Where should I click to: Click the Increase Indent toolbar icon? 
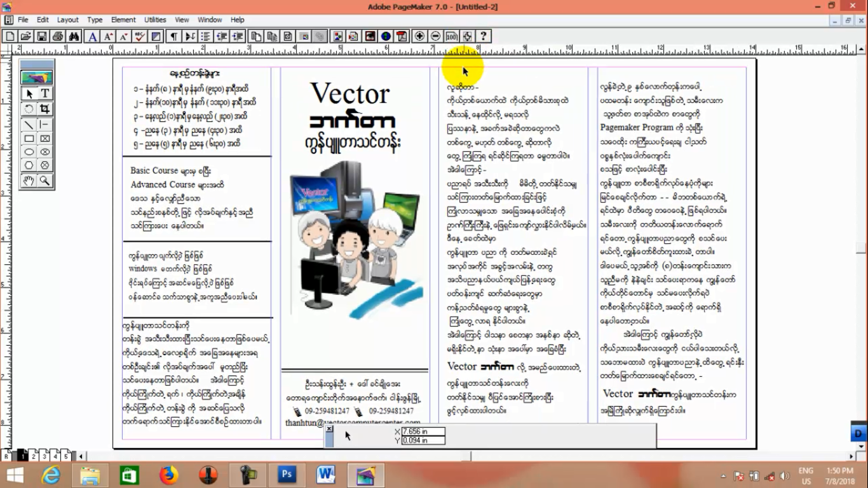[x=238, y=36]
